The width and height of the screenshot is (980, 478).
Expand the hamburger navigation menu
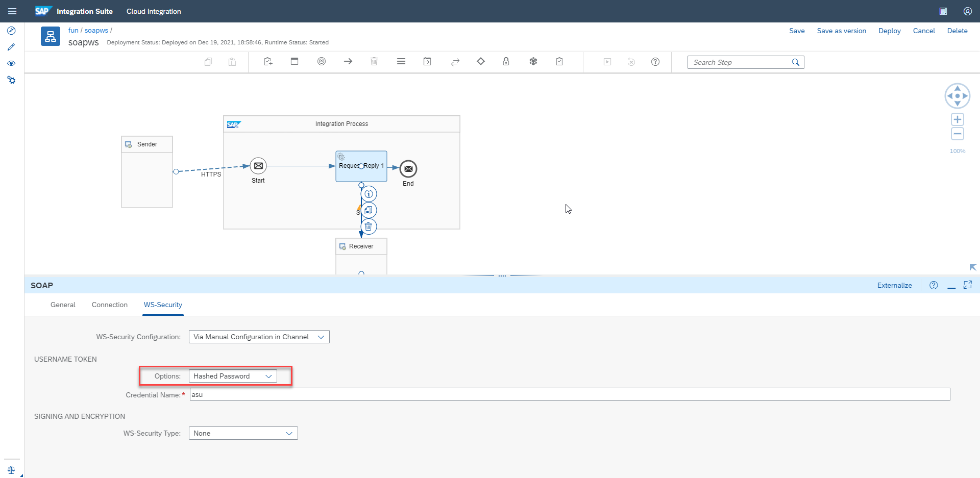[x=12, y=11]
